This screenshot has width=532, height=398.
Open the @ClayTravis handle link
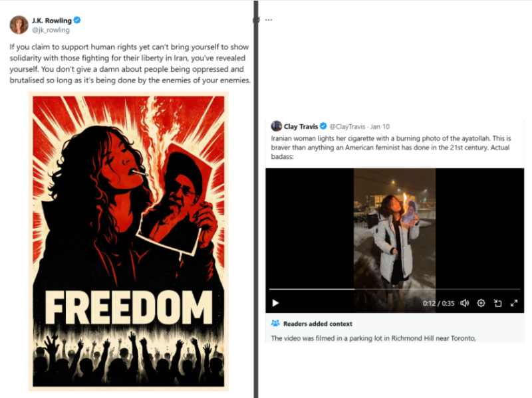[x=347, y=126]
